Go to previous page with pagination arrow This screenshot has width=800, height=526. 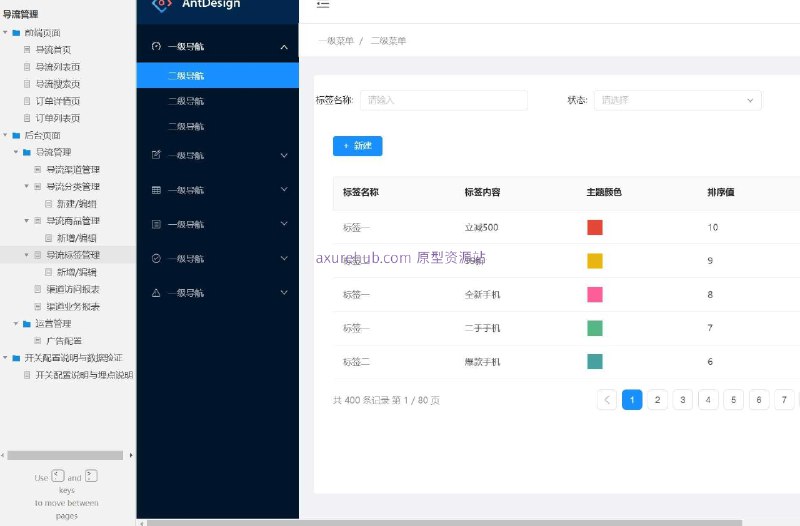pyautogui.click(x=607, y=399)
